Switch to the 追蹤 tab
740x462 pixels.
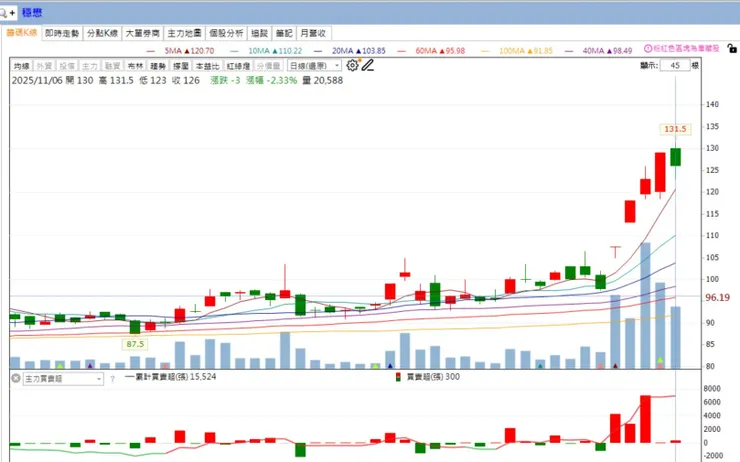tap(260, 33)
